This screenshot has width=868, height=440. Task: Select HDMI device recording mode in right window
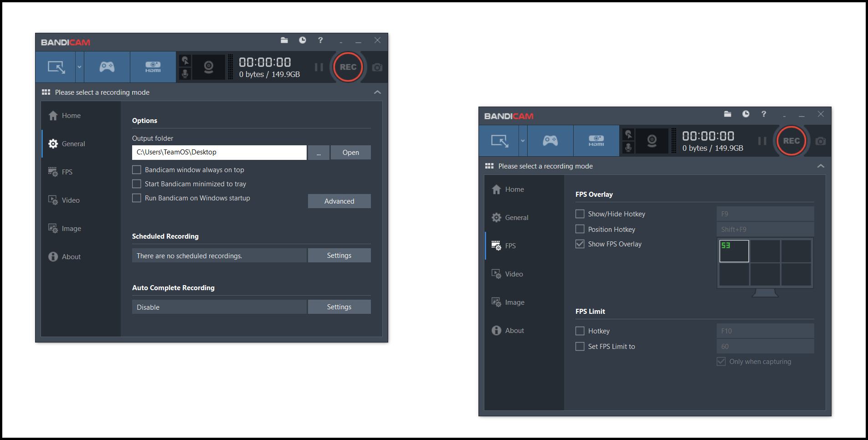pos(596,141)
